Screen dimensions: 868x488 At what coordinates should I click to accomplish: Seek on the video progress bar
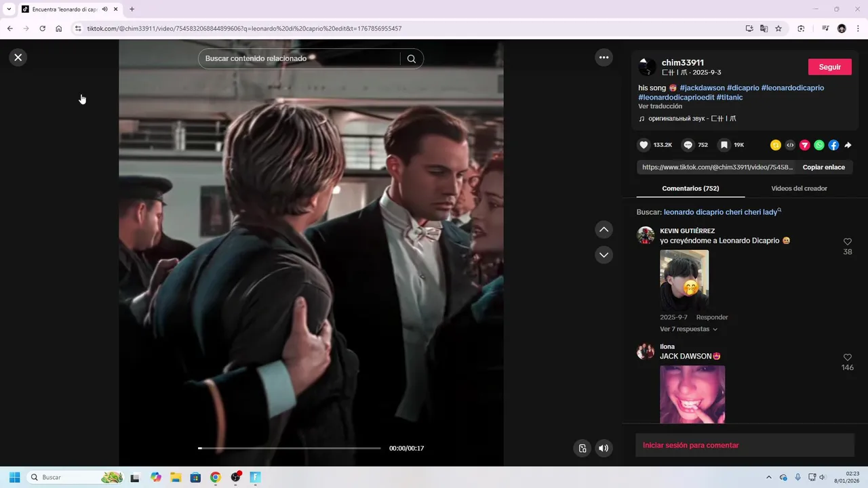[290, 448]
